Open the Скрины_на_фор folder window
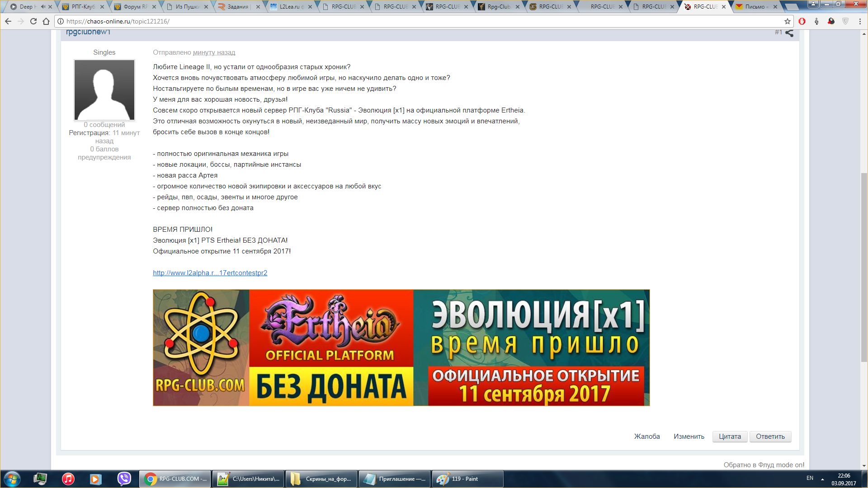 (x=321, y=479)
